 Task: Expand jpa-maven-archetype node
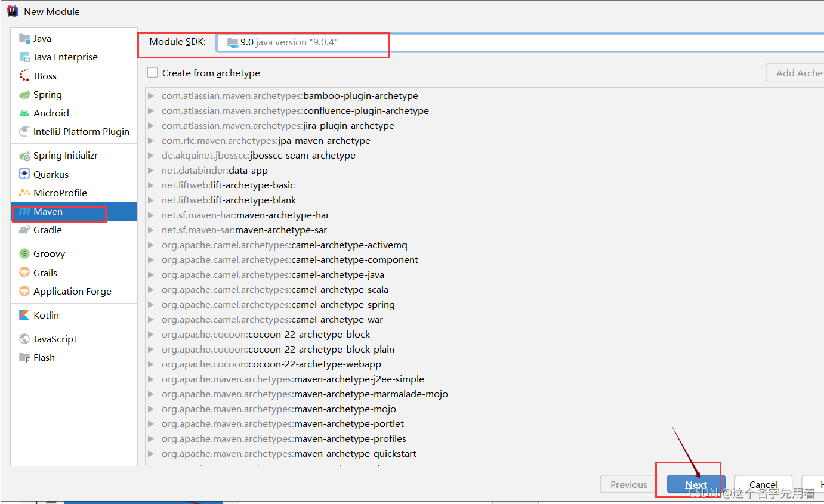coord(151,140)
